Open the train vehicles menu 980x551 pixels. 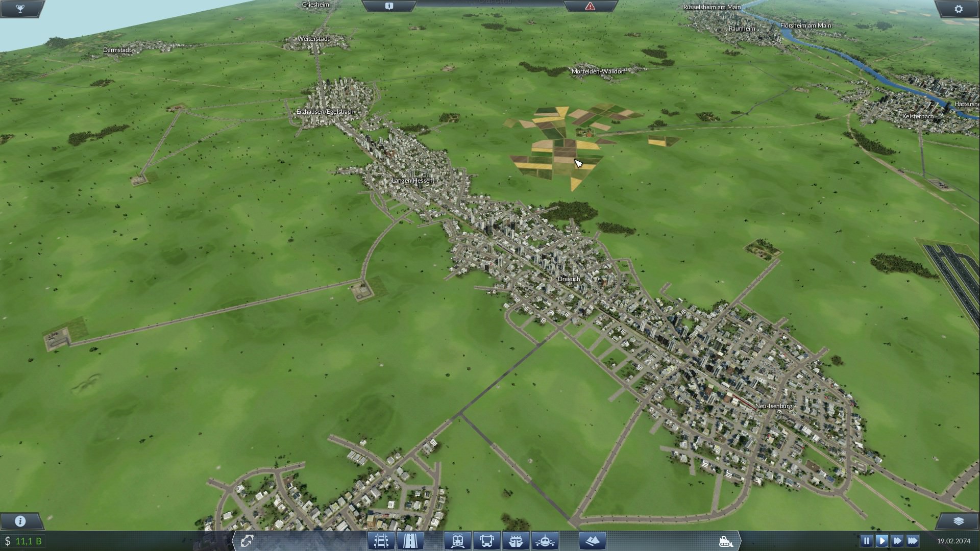[x=457, y=541]
